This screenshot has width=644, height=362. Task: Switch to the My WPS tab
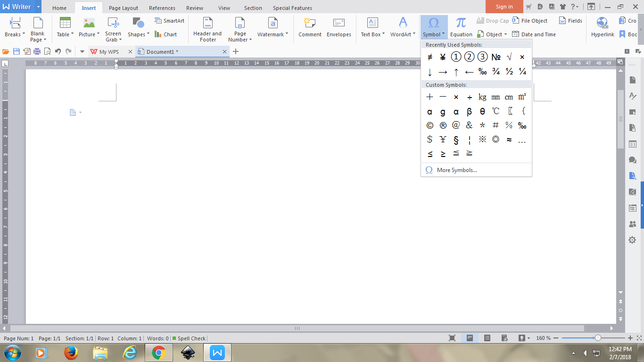point(107,51)
